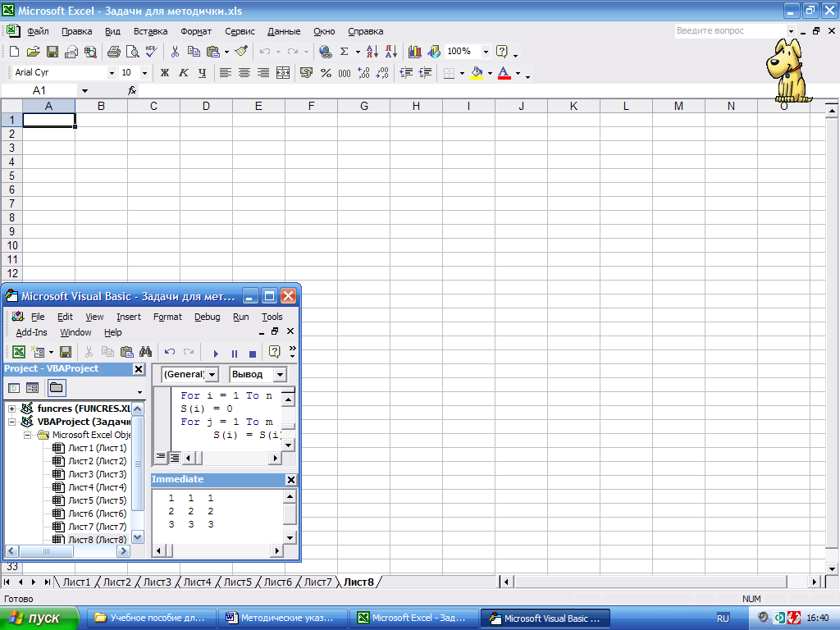Switch to the Лист3 sheet tab
Screen dimensions: 840x630
click(x=157, y=582)
